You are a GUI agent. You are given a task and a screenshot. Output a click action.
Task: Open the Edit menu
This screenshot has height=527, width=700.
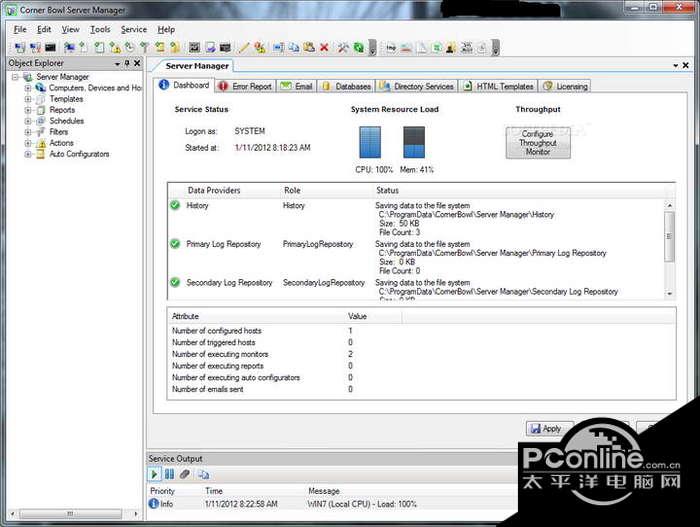coord(44,29)
